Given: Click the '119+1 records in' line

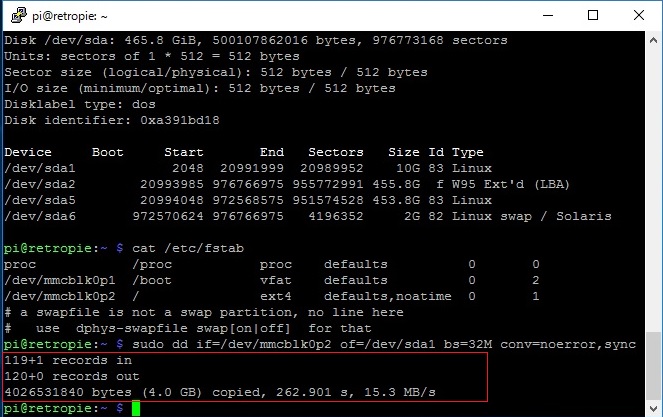Looking at the screenshot, I should pyautogui.click(x=68, y=360).
